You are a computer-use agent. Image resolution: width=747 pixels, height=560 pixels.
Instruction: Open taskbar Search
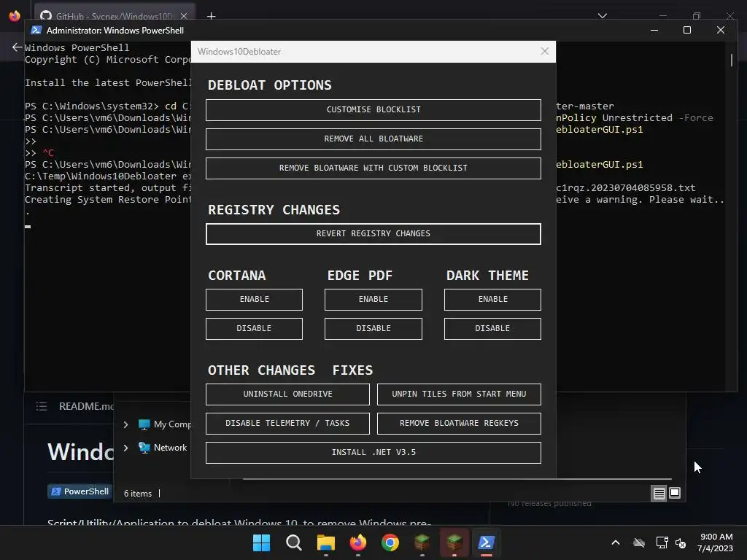[x=293, y=542]
